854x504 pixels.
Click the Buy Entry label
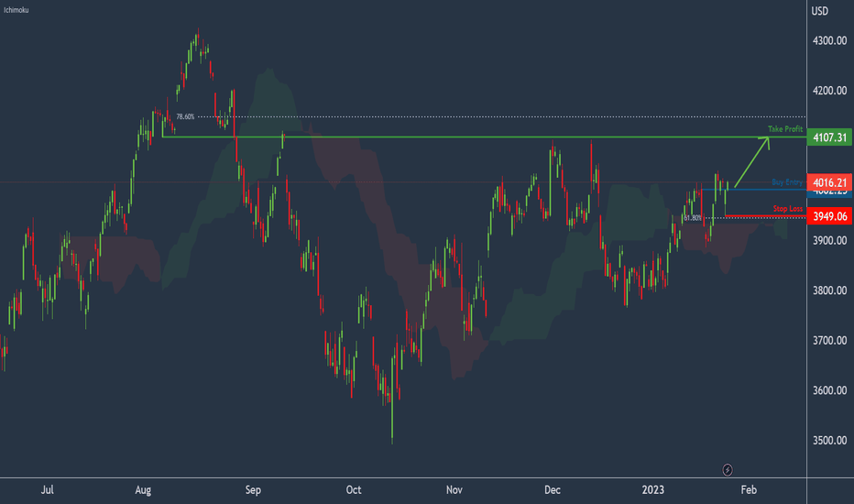[787, 182]
